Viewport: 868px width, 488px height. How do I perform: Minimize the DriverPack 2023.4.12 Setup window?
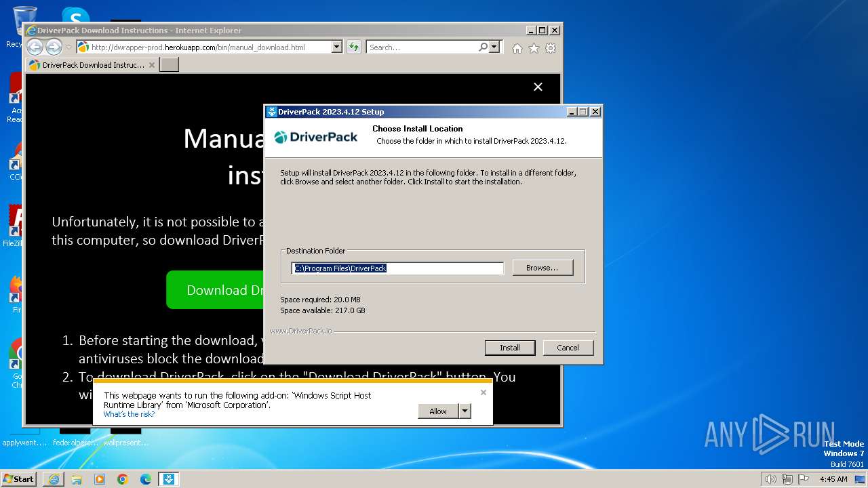[x=572, y=112]
